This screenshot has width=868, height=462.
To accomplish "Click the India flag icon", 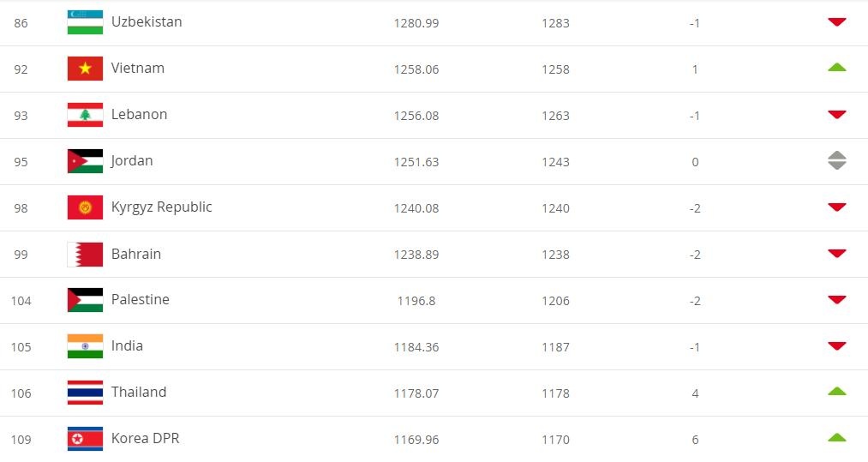I will [x=85, y=346].
